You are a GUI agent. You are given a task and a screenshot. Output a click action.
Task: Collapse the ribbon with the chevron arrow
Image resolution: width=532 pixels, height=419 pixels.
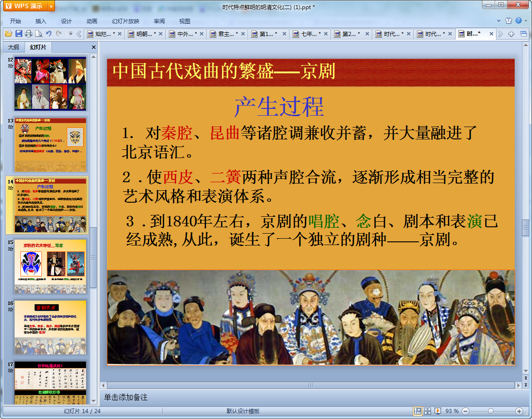498,20
